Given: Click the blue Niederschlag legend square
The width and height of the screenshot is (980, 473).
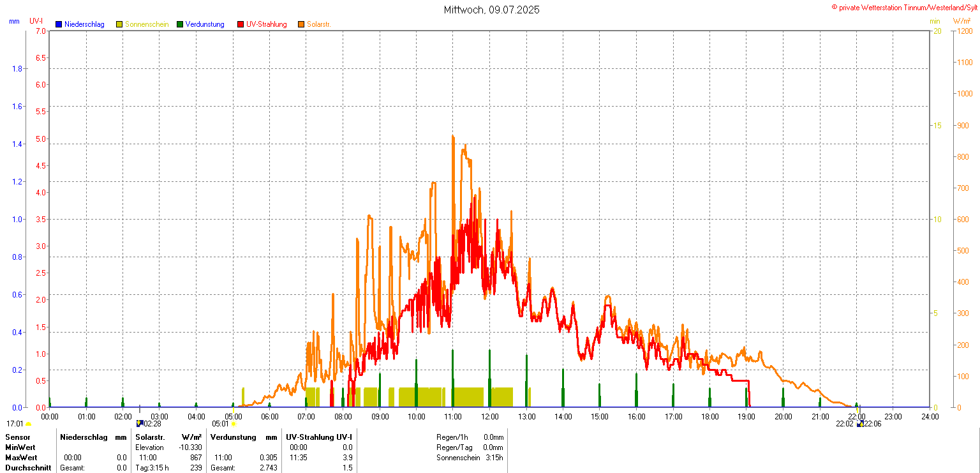Looking at the screenshot, I should tap(59, 24).
